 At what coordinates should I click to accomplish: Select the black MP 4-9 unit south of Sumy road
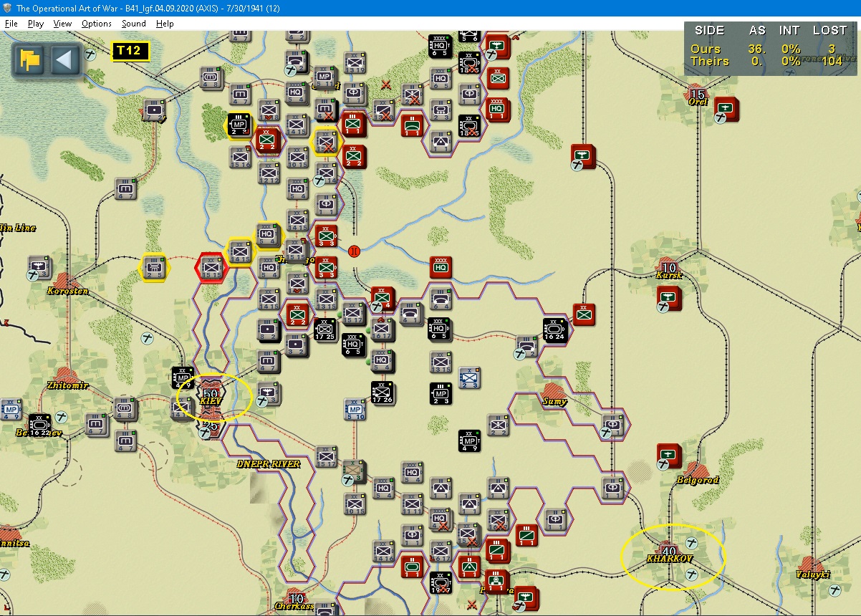click(469, 441)
